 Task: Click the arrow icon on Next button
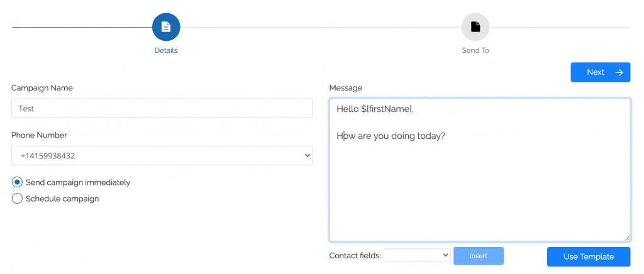619,72
